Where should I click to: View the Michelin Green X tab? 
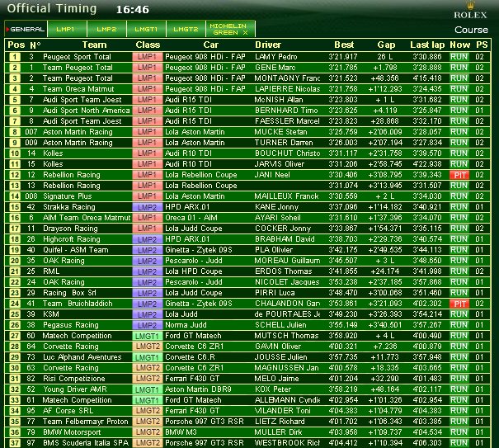point(231,29)
